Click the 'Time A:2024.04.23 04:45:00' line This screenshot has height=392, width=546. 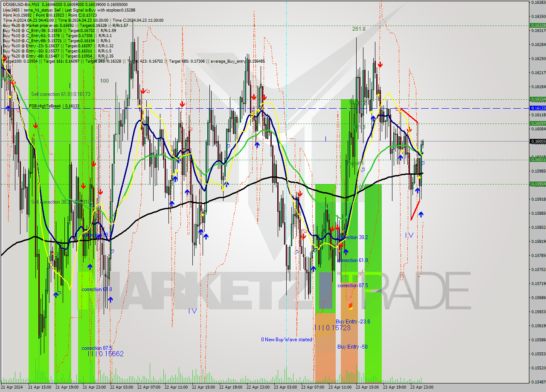click(x=28, y=20)
